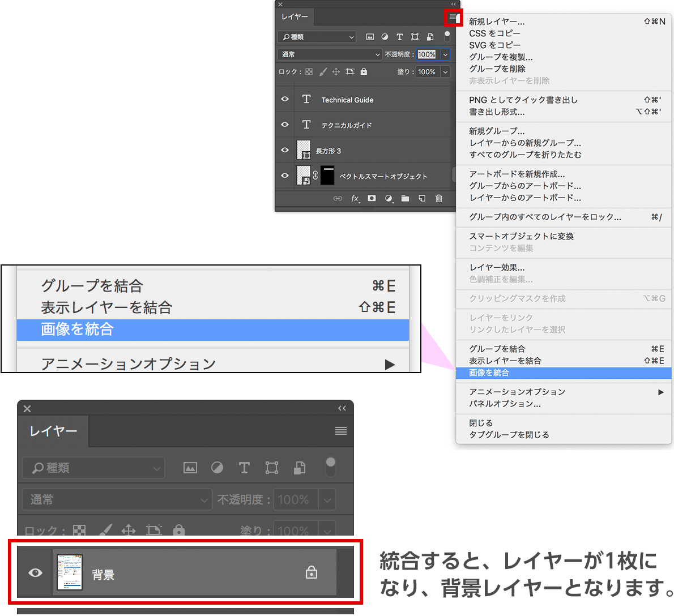
Task: Click shape layer filter icon in the multi-layer panel
Action: pos(415,37)
